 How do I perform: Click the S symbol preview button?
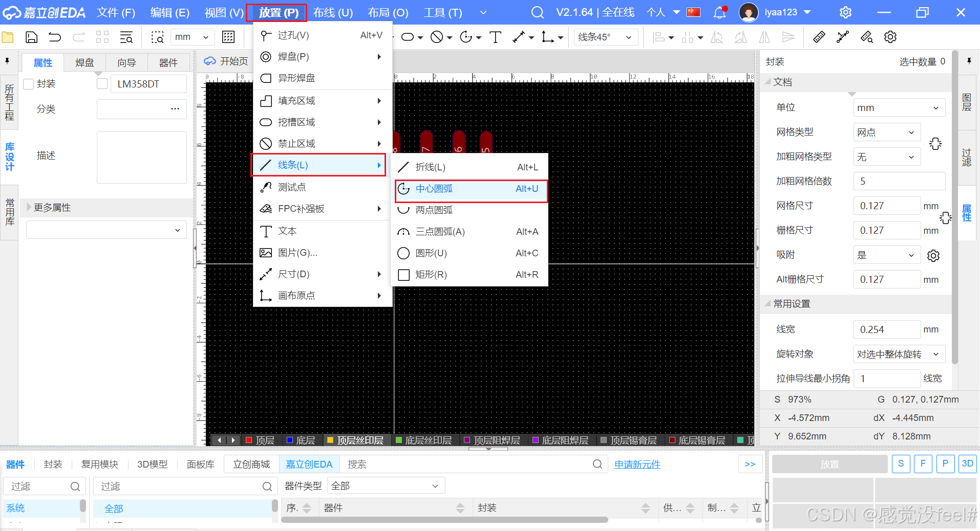[x=901, y=464]
